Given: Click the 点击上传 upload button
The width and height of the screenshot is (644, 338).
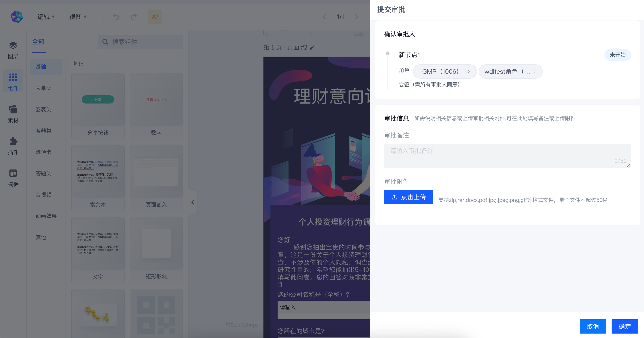Looking at the screenshot, I should click(408, 197).
